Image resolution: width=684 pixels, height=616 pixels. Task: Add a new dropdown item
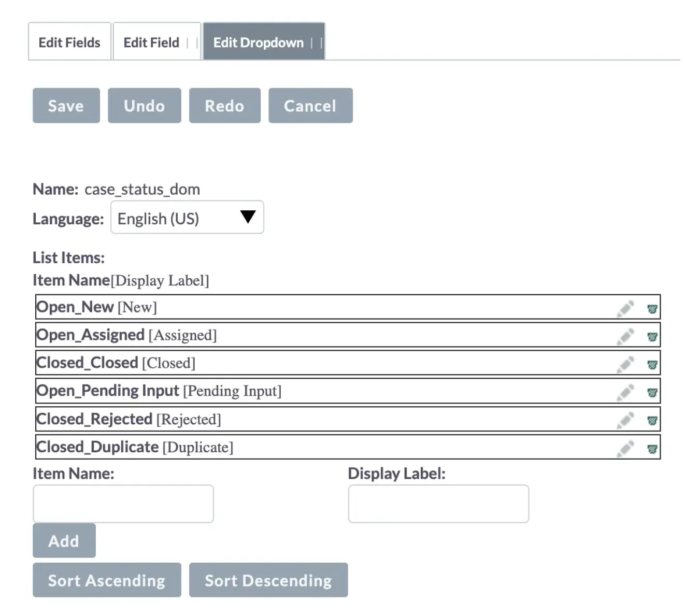pos(64,540)
